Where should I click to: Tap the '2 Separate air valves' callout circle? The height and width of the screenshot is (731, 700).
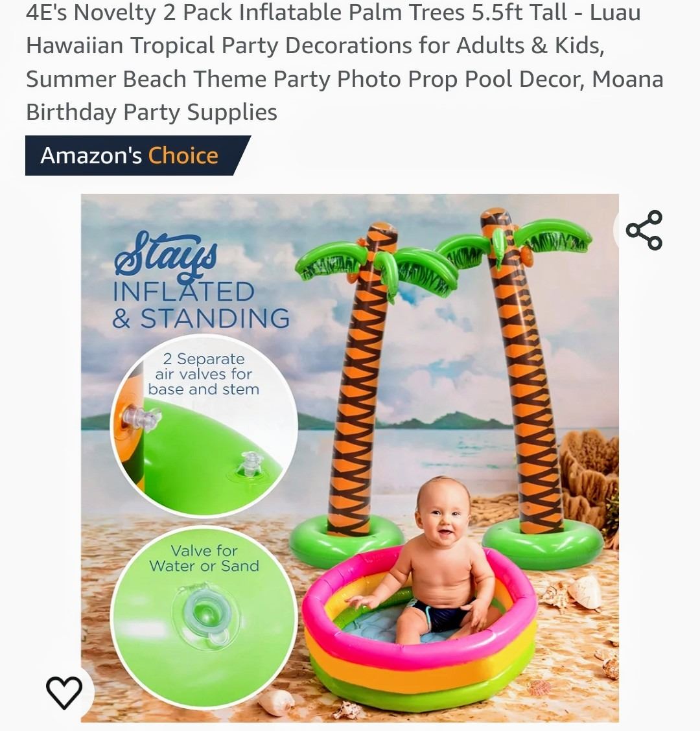click(204, 425)
